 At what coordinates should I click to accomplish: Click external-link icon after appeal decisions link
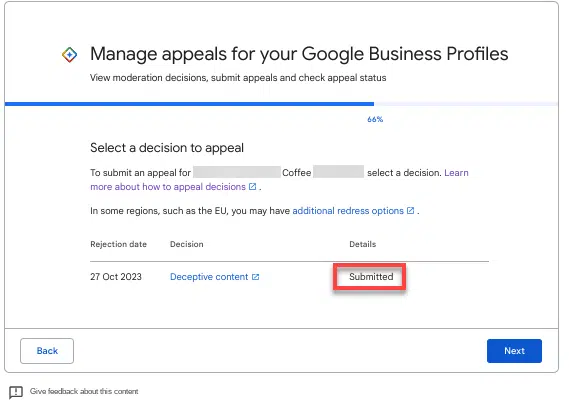(253, 187)
